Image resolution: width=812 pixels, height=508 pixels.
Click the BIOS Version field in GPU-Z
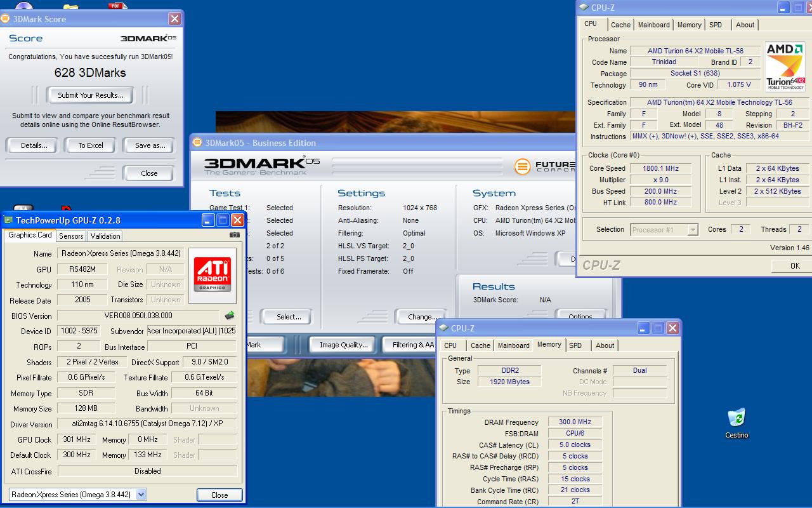pos(138,316)
